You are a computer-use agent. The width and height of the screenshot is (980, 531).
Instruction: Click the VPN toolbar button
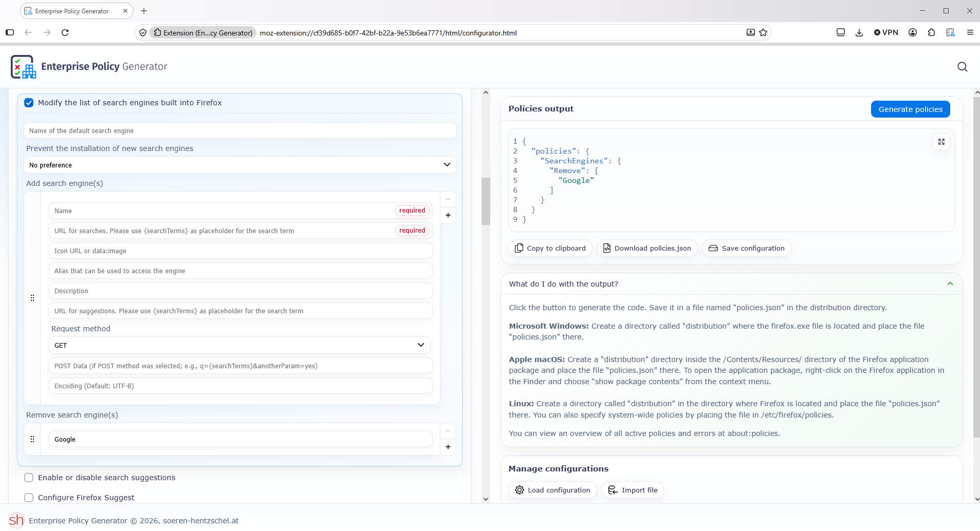886,32
